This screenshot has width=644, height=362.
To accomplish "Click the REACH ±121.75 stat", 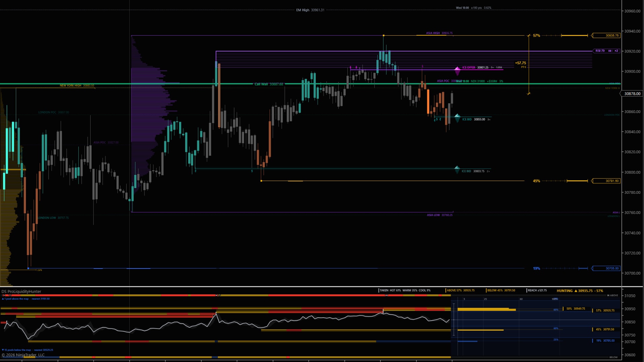I will (537, 290).
